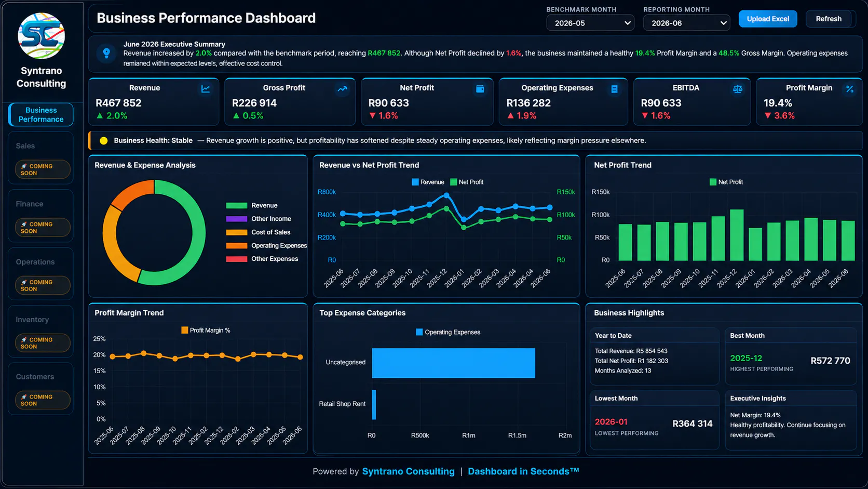Click the Operating Expenses value R136 282

coord(528,103)
